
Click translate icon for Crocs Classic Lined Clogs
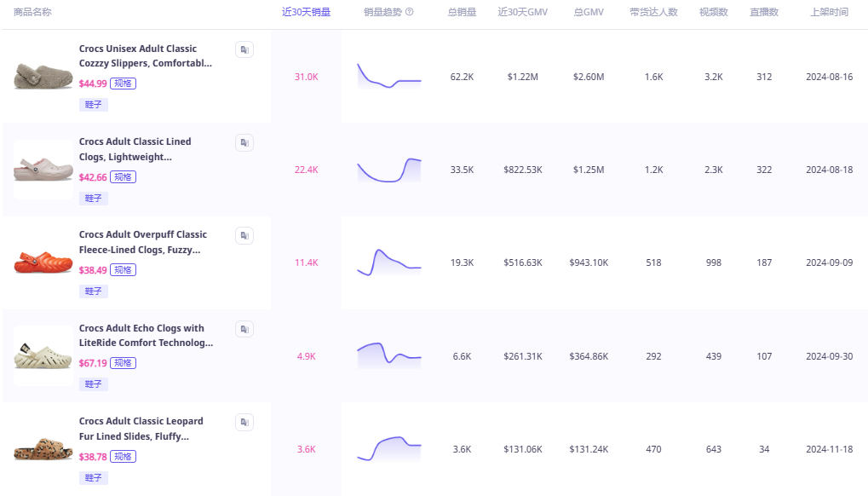click(x=244, y=143)
